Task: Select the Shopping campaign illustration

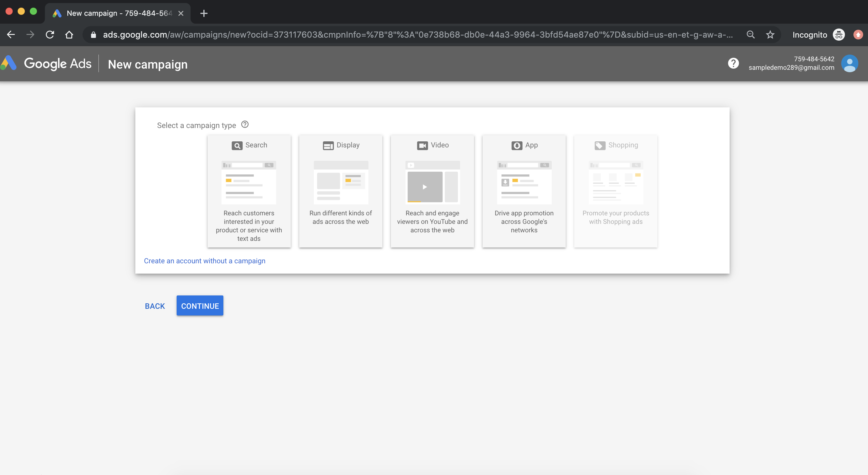Action: pos(615,182)
